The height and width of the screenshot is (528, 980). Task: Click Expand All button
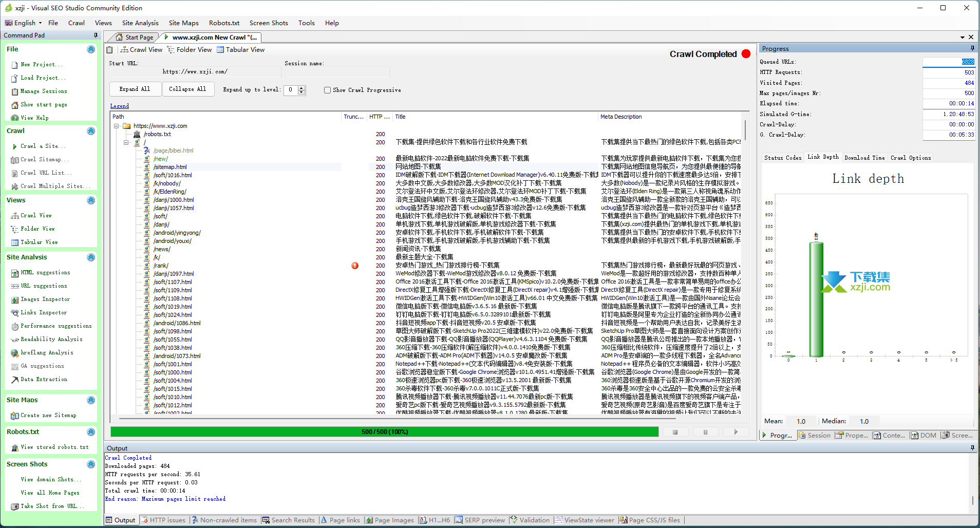[x=135, y=89]
